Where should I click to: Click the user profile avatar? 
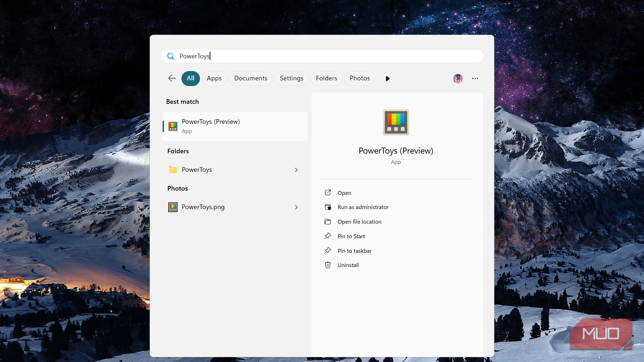coord(458,78)
